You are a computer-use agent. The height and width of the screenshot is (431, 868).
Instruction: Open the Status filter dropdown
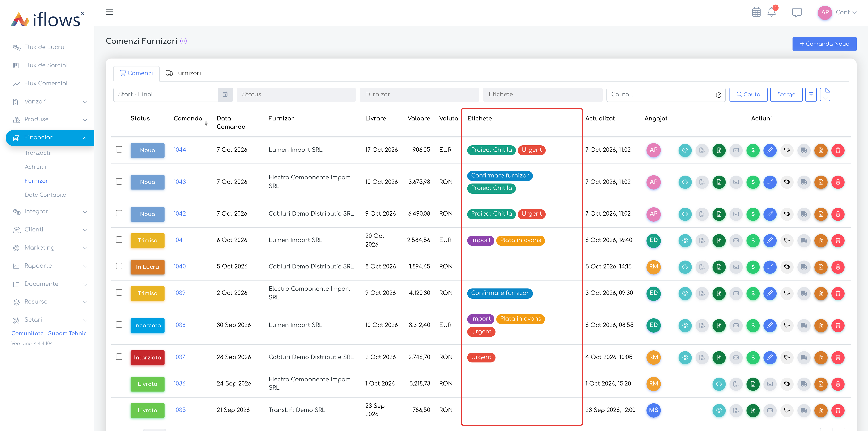point(296,94)
